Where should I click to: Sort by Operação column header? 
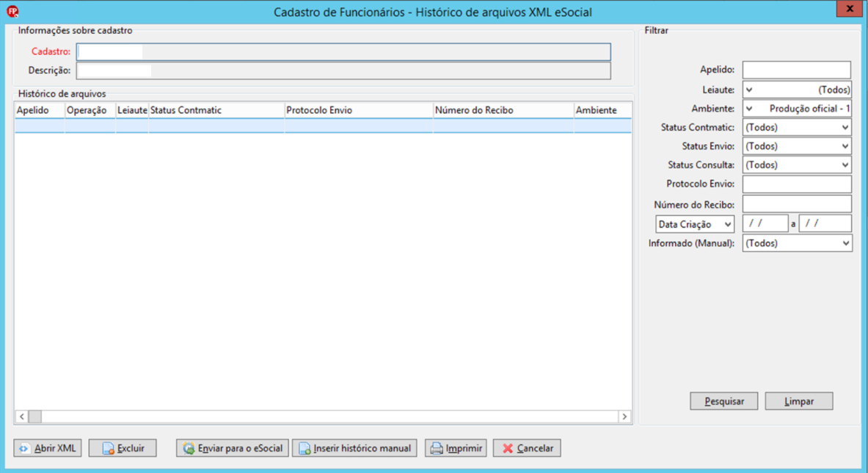[90, 110]
